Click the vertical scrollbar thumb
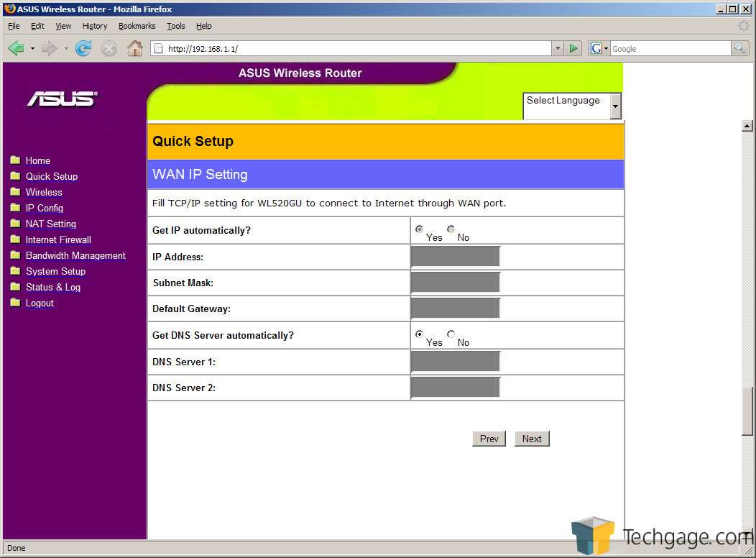The height and width of the screenshot is (558, 756). tap(747, 411)
